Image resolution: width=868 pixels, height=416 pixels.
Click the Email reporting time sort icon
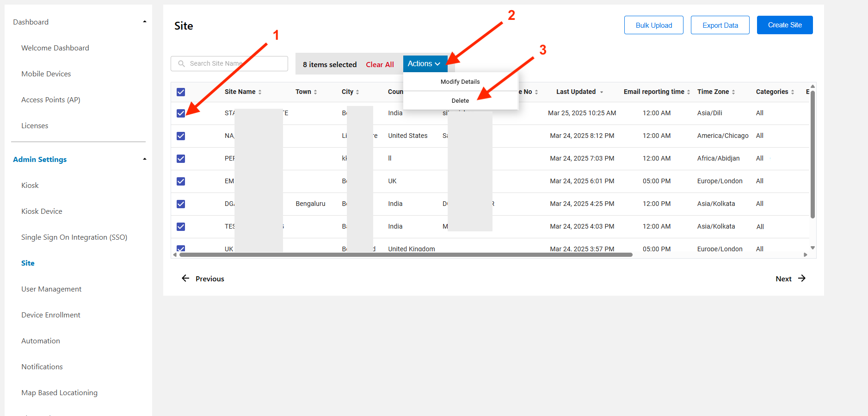click(x=689, y=92)
